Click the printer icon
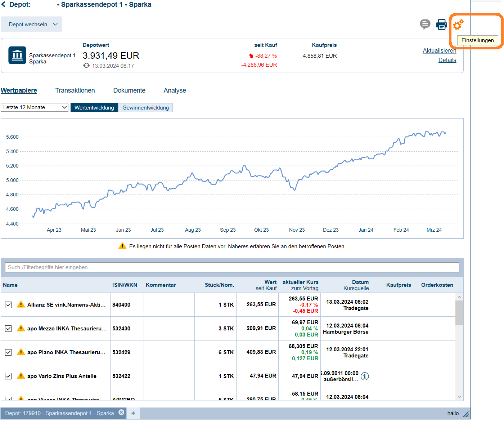Image resolution: width=504 pixels, height=423 pixels. pos(441,25)
